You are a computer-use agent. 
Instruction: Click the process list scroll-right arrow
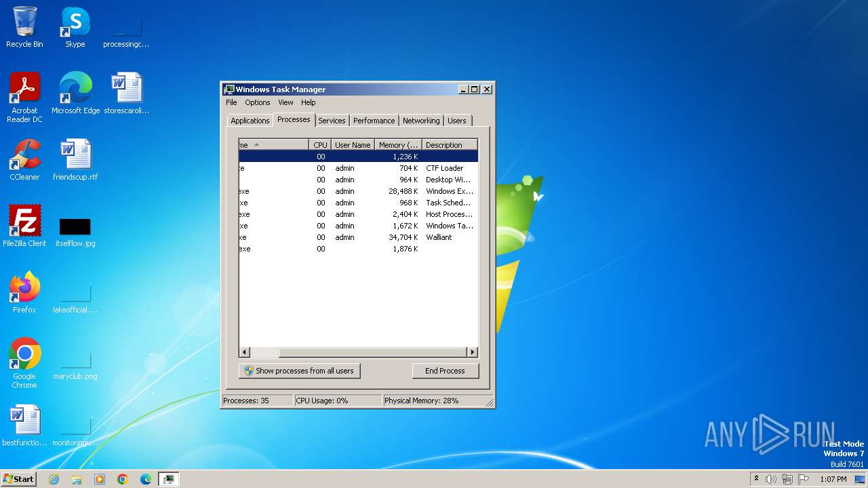(472, 352)
